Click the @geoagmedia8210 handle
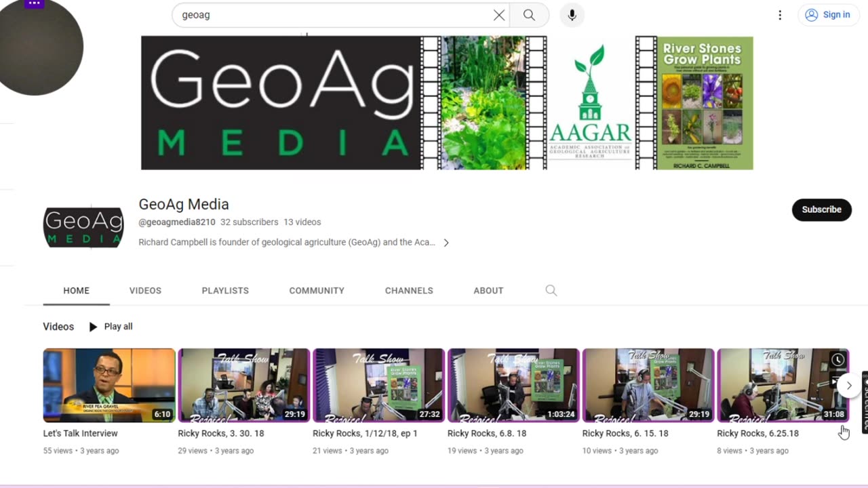Viewport: 868px width, 488px height. coord(177,222)
